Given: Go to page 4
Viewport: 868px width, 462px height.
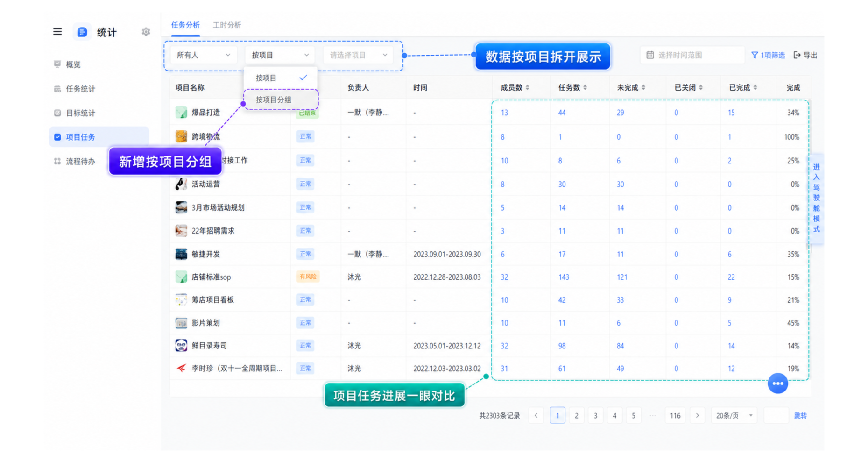Looking at the screenshot, I should 614,415.
